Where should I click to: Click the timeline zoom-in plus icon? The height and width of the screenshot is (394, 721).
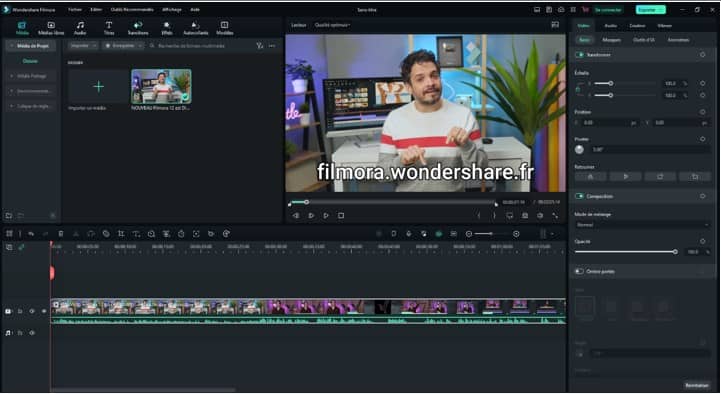[x=516, y=234]
